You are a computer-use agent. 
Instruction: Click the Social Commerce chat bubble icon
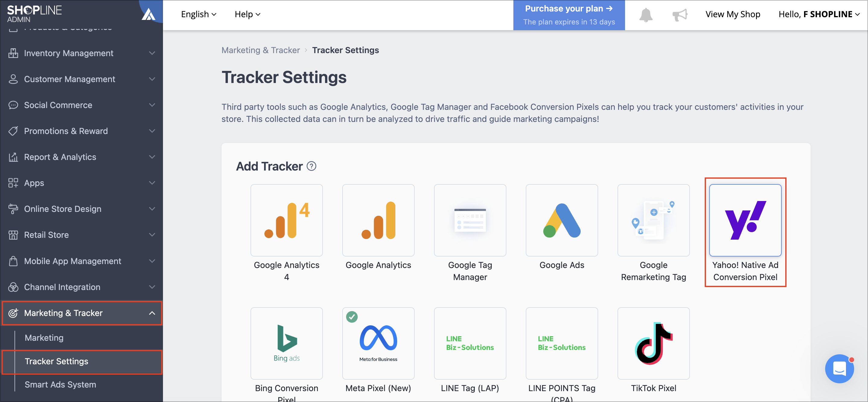click(13, 105)
